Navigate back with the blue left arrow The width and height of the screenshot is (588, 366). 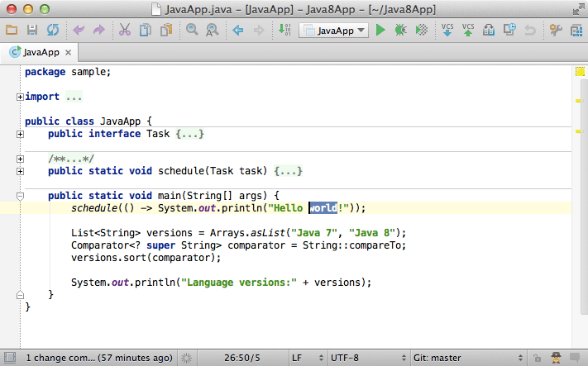pyautogui.click(x=238, y=30)
